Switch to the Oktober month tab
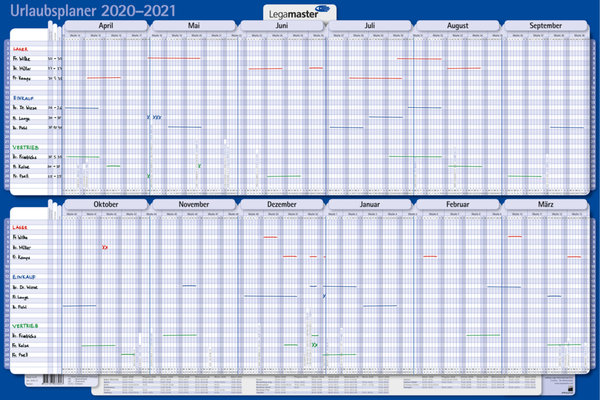600x400 pixels. pyautogui.click(x=106, y=204)
